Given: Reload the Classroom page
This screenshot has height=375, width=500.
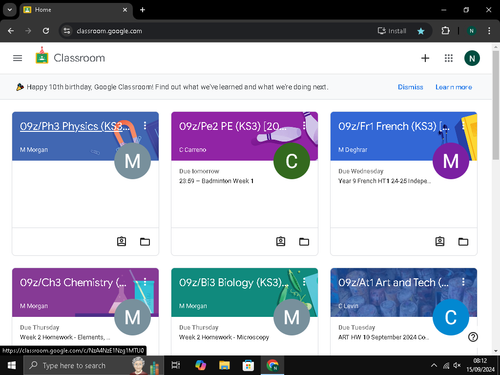Looking at the screenshot, I should click(46, 31).
